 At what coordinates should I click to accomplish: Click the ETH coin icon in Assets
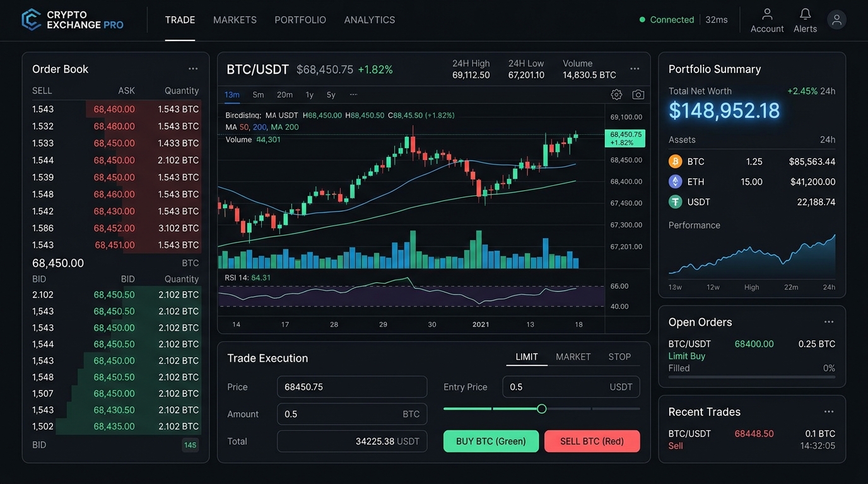(x=676, y=181)
